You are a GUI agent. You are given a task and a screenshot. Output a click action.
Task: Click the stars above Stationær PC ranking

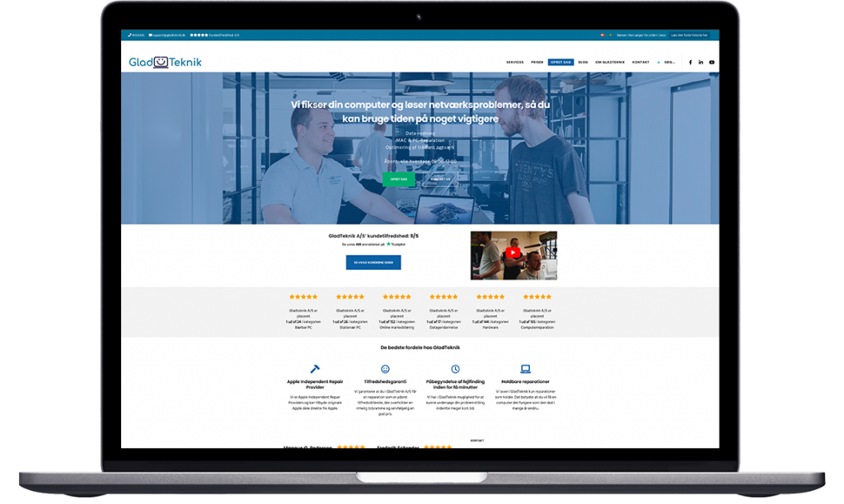[x=349, y=297]
